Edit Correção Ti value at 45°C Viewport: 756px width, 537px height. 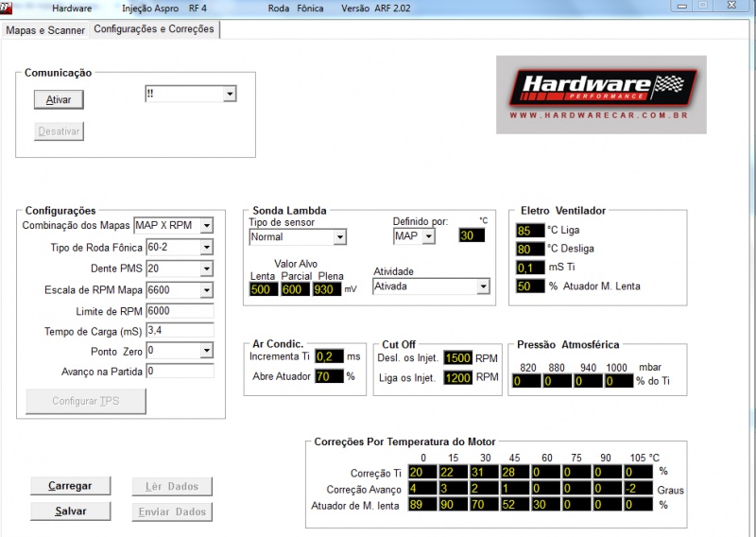click(515, 473)
